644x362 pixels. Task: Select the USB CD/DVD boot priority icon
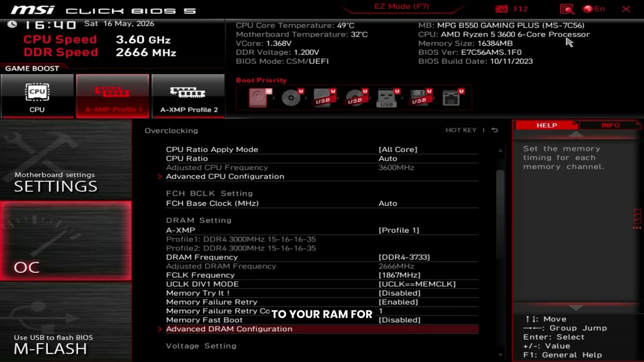[x=355, y=98]
